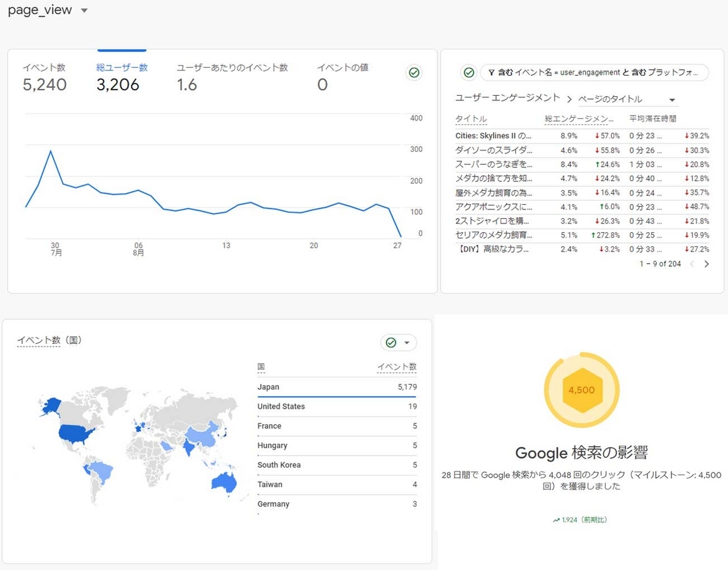Click the 5,240 event count value

[44, 84]
